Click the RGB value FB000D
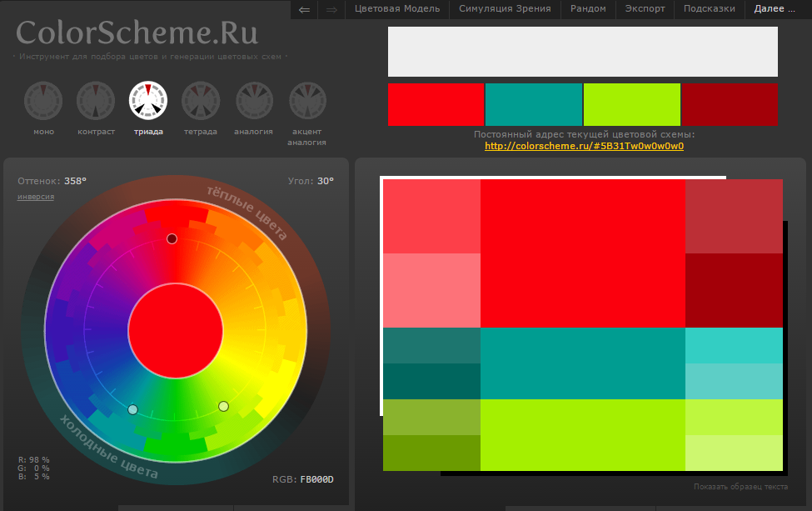This screenshot has width=812, height=511. [317, 479]
